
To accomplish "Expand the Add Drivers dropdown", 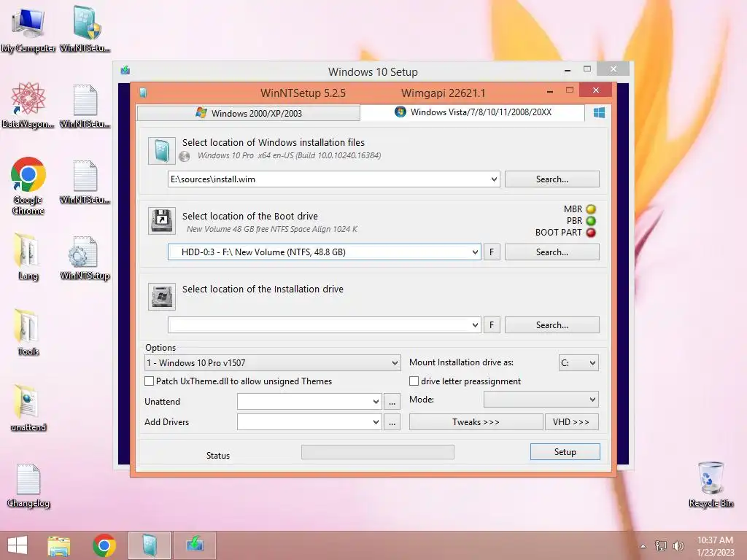I will 376,422.
